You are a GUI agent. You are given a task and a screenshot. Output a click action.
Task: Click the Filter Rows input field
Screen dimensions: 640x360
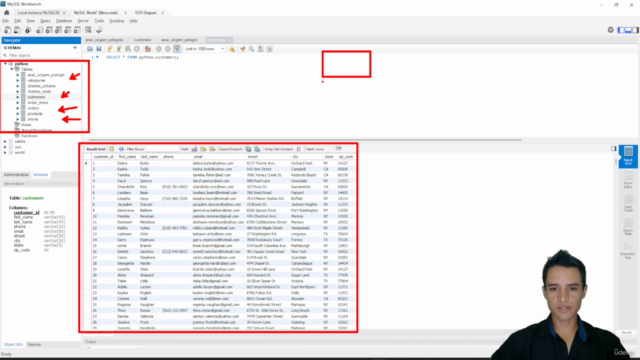[x=162, y=149]
